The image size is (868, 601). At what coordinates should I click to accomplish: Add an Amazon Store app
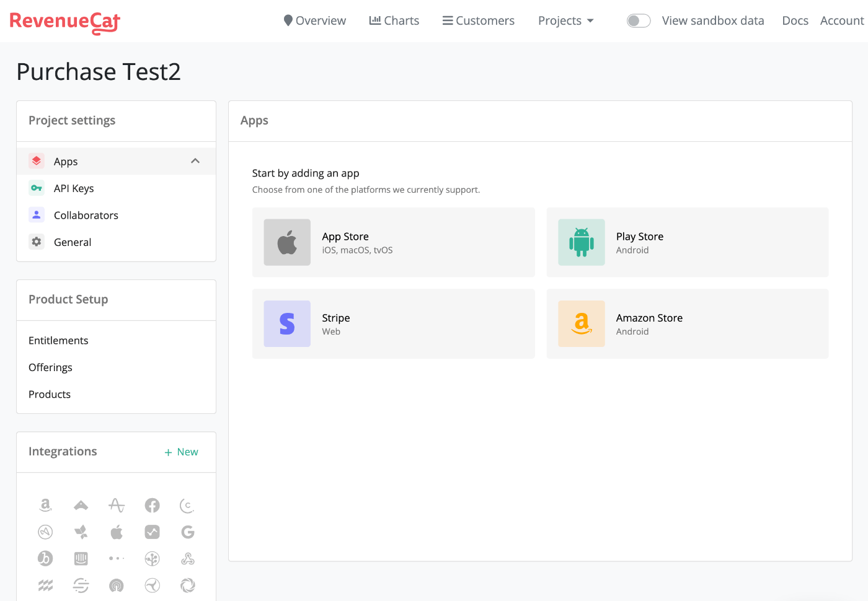tap(687, 323)
